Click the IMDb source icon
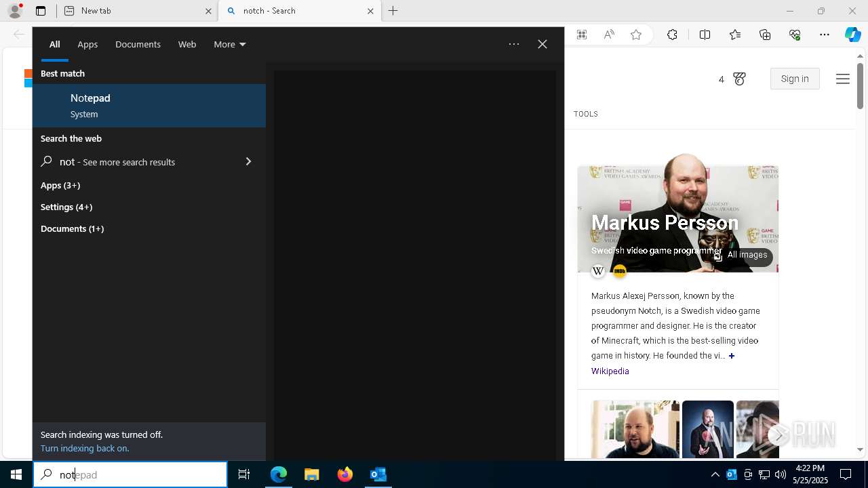Image resolution: width=868 pixels, height=488 pixels. click(x=619, y=271)
